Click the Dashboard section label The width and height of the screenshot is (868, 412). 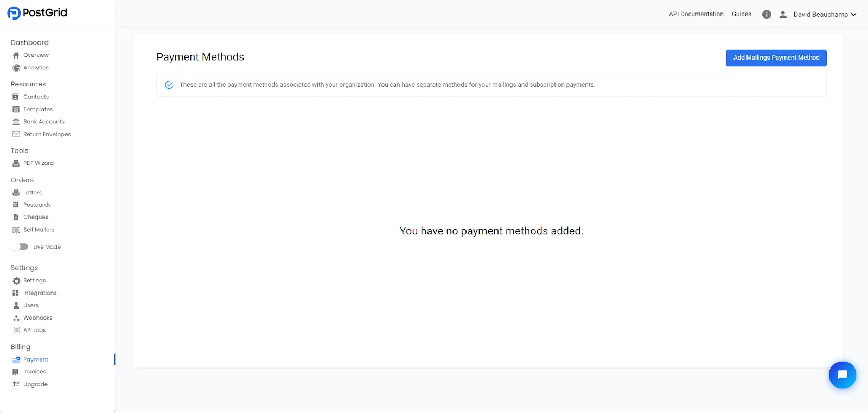pyautogui.click(x=30, y=42)
